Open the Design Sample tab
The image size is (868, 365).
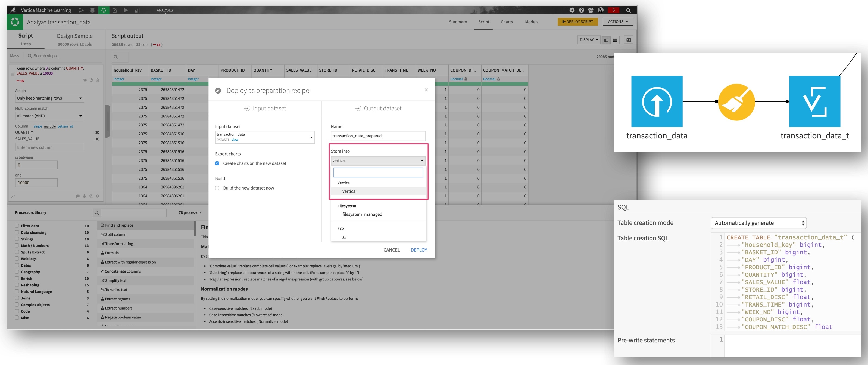[x=74, y=39]
